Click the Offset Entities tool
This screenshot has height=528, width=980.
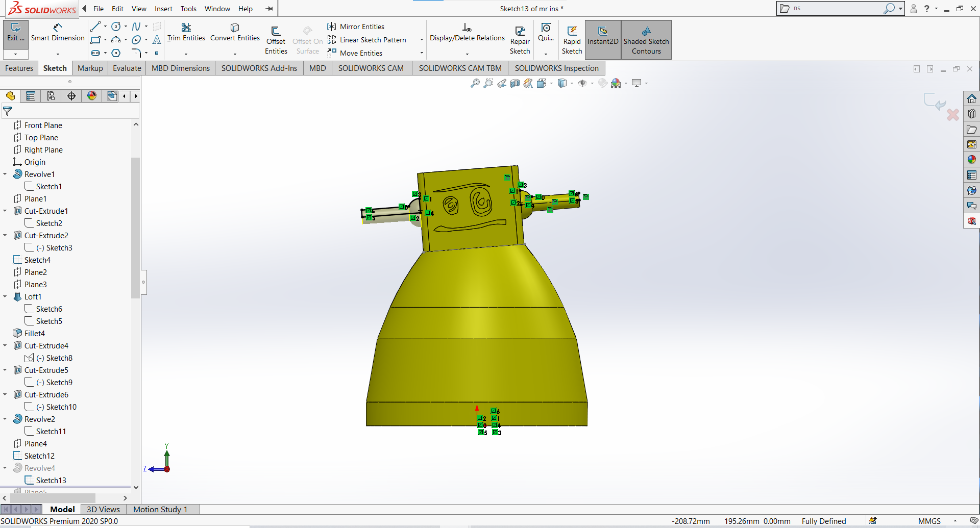[276, 40]
